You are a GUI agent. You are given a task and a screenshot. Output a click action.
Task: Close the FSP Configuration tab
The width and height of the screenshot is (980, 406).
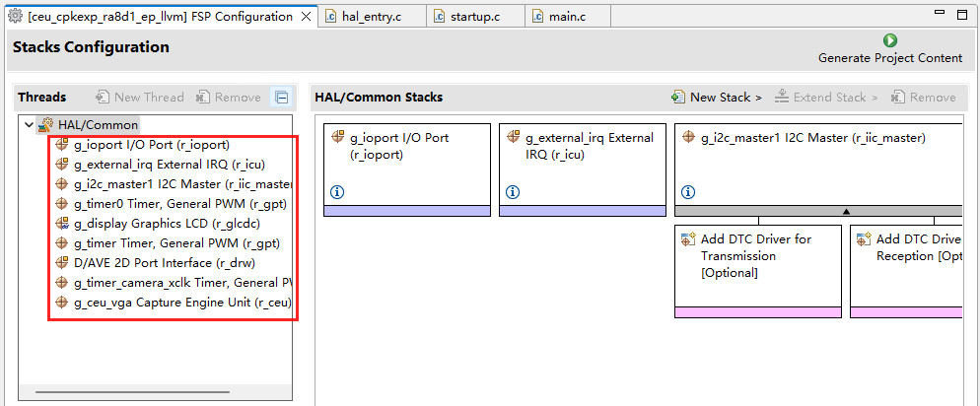(307, 17)
